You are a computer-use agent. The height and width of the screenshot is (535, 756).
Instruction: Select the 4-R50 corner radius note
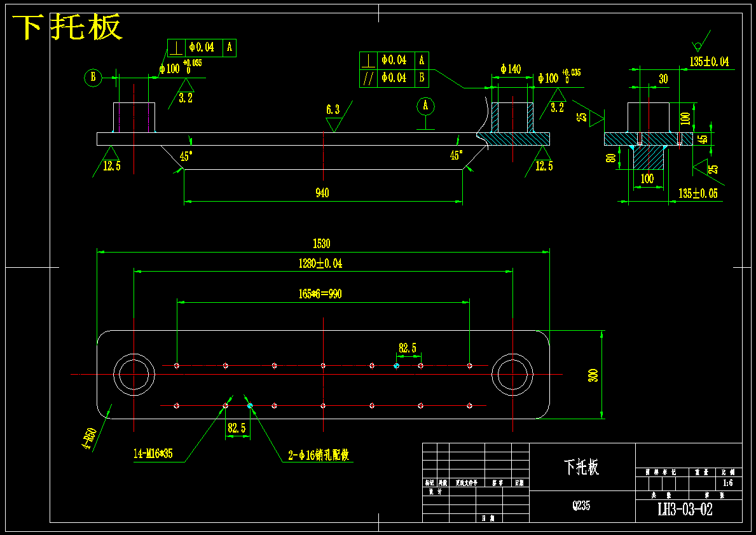pyautogui.click(x=90, y=438)
